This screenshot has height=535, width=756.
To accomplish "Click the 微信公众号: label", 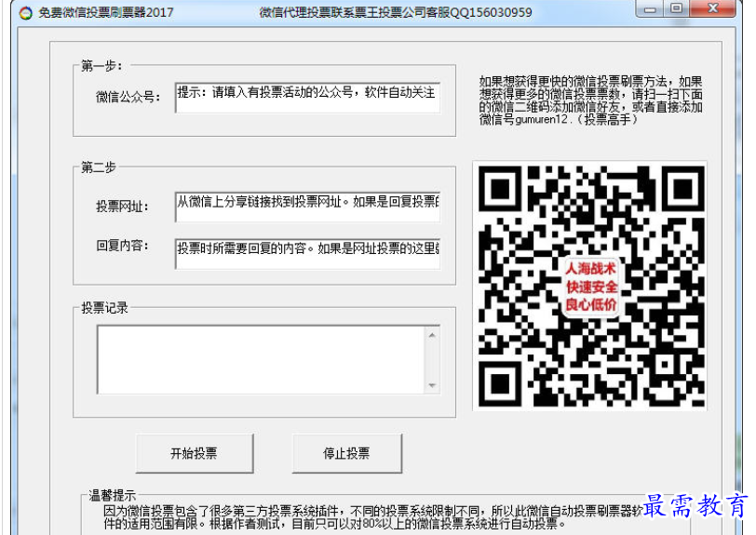I will 128,97.
